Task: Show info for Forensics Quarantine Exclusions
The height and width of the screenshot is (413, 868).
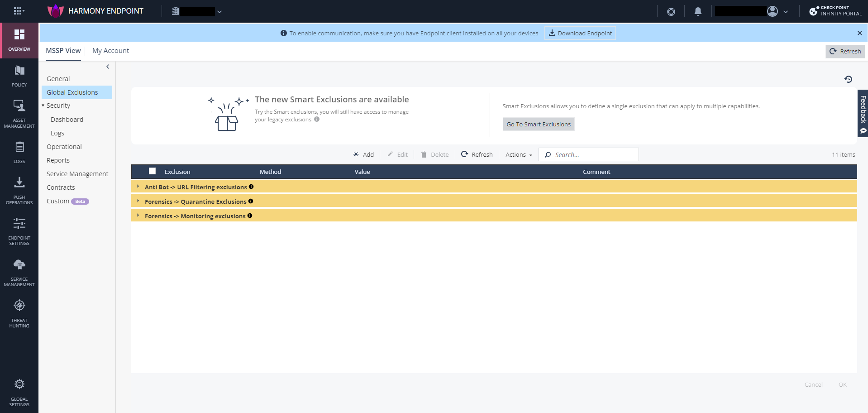Action: pyautogui.click(x=251, y=201)
